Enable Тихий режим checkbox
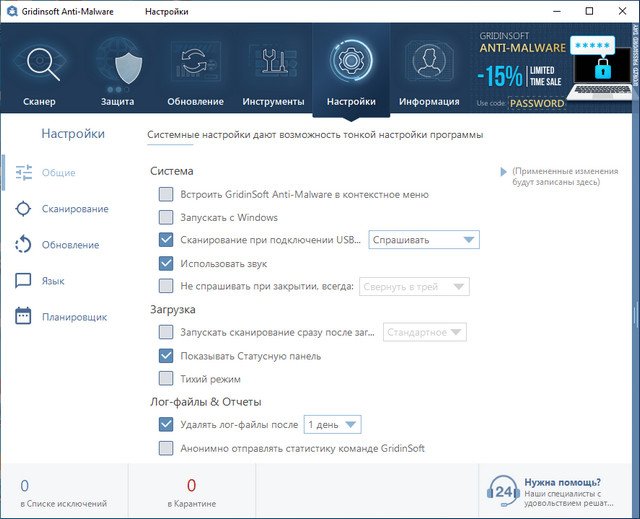Screen dimensions: 640x519 (x=166, y=378)
